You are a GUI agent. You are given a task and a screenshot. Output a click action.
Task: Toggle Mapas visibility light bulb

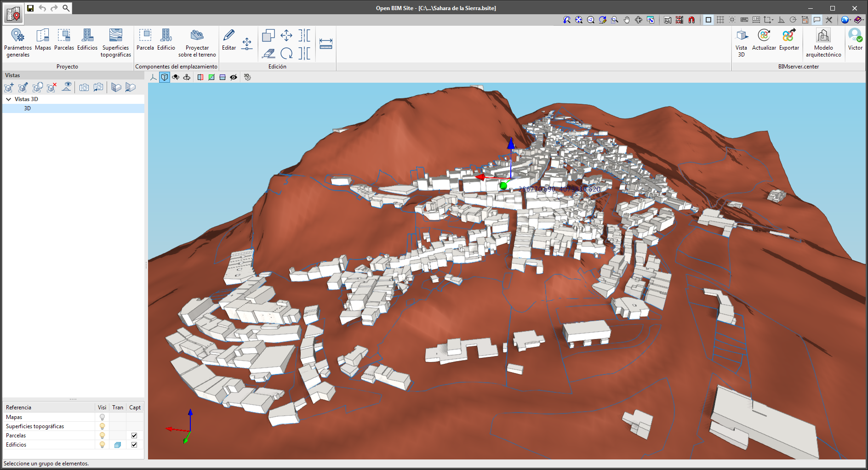click(x=102, y=417)
